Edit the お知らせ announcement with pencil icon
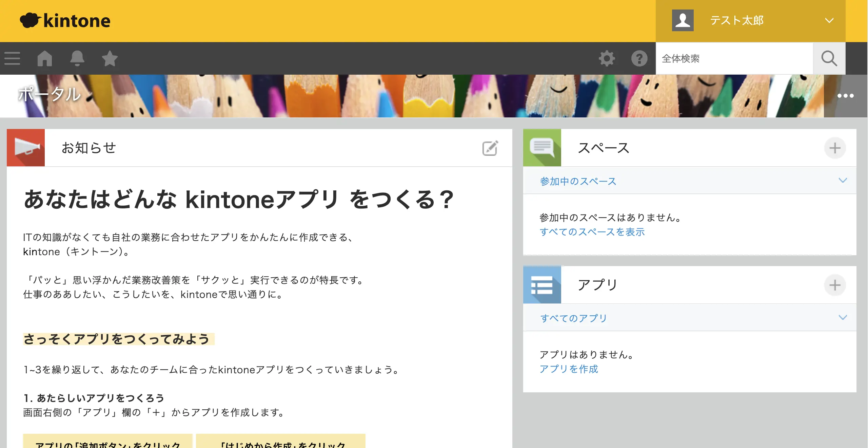The height and width of the screenshot is (448, 868). point(490,148)
